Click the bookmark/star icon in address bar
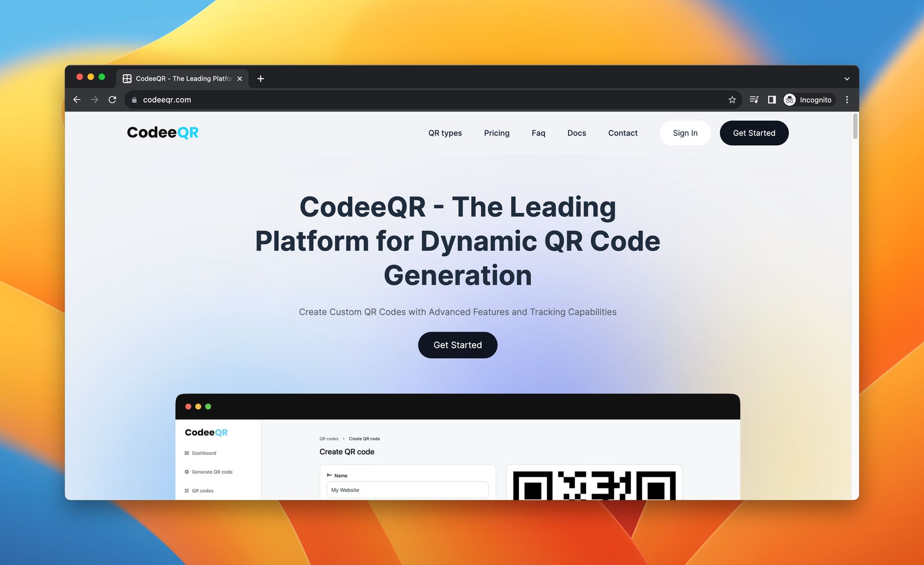 click(x=731, y=100)
